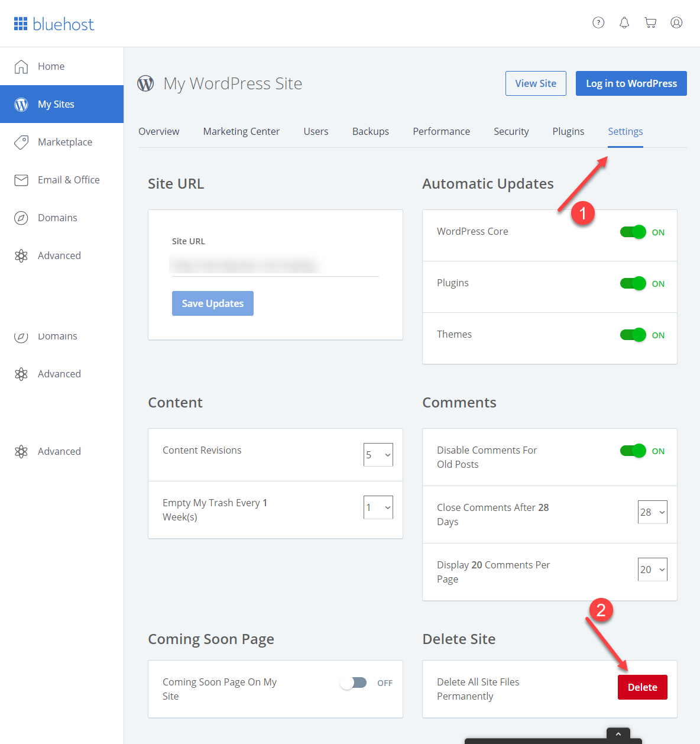Select My Sites in the sidebar
The image size is (700, 744).
pos(62,104)
